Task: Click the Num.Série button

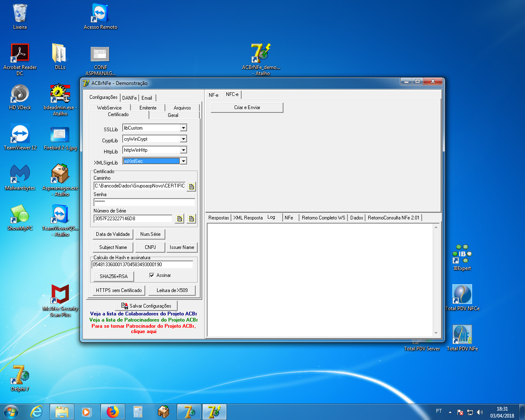Action: point(150,234)
